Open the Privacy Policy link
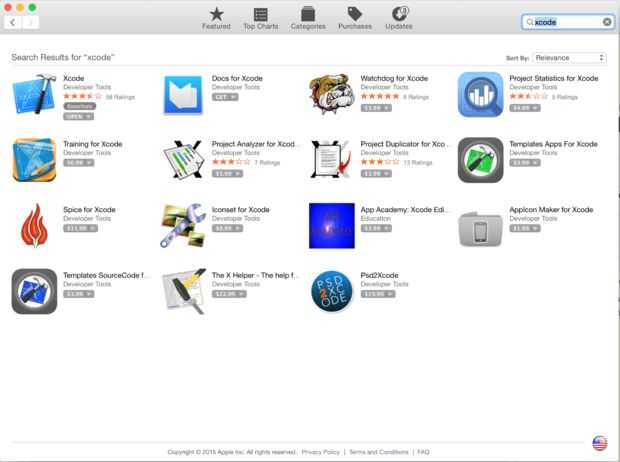This screenshot has width=620, height=462. (320, 452)
